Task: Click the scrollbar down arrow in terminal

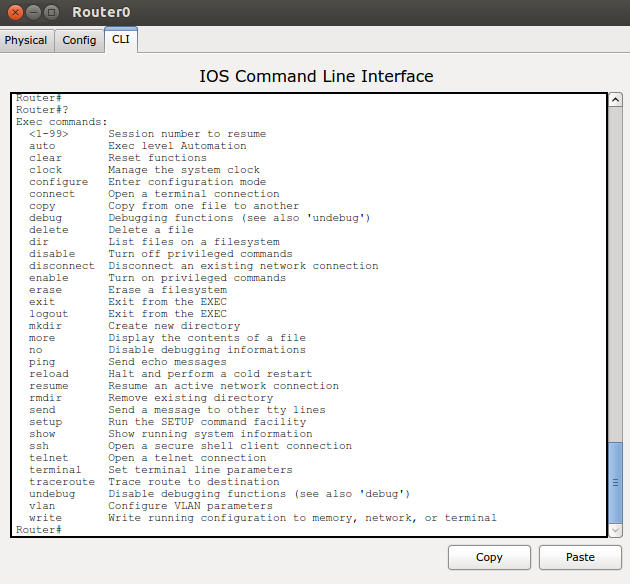Action: click(615, 529)
